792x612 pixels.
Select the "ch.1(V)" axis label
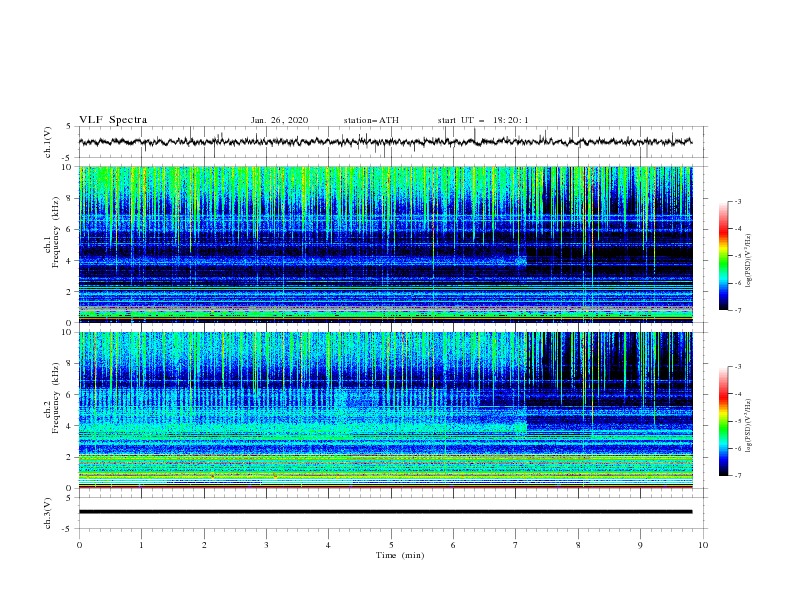point(48,142)
